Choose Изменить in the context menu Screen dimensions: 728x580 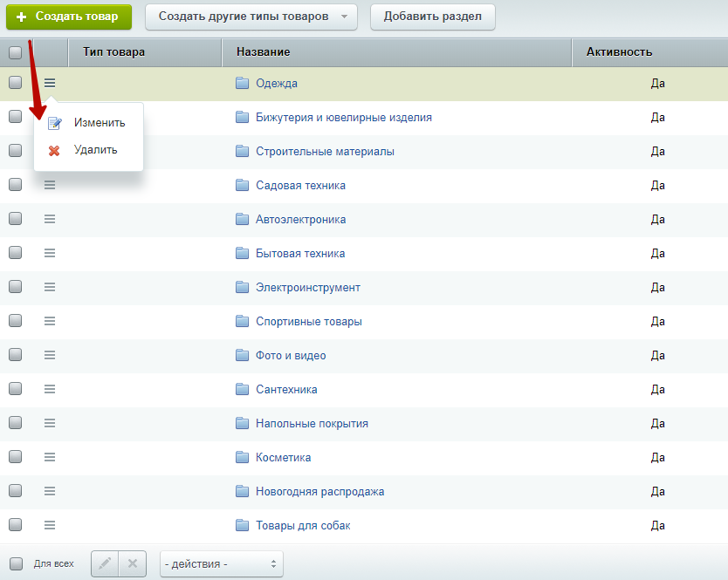tap(88, 122)
